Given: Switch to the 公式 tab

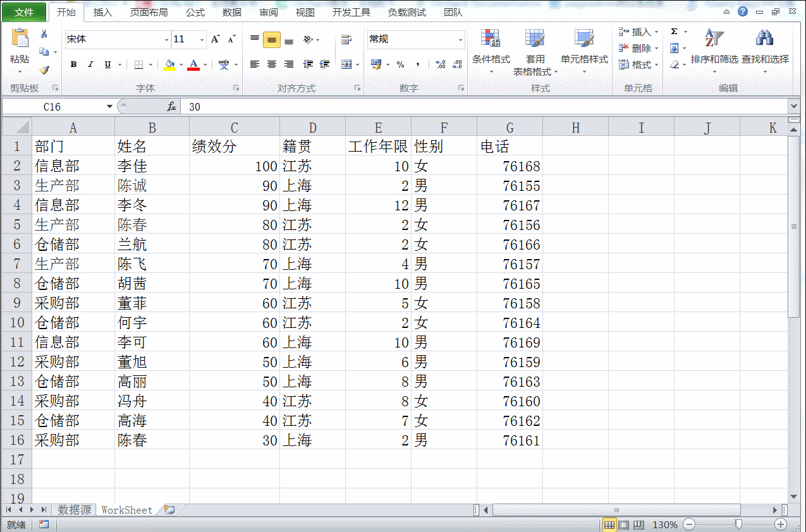Looking at the screenshot, I should coord(195,12).
